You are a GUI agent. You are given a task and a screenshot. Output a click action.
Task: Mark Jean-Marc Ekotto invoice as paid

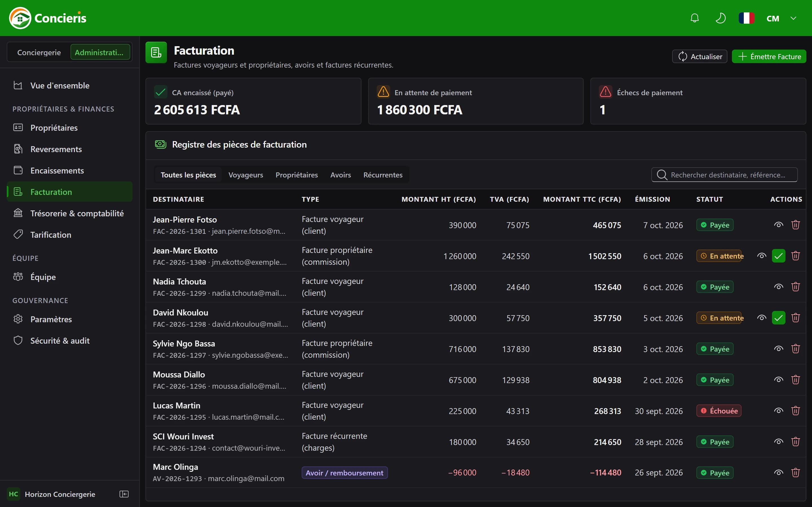click(778, 256)
